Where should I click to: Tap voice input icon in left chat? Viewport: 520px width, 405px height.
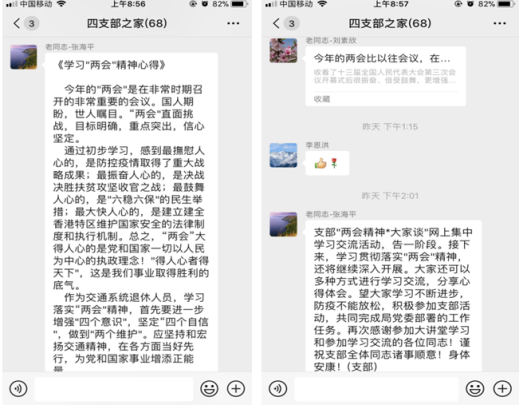click(18, 388)
